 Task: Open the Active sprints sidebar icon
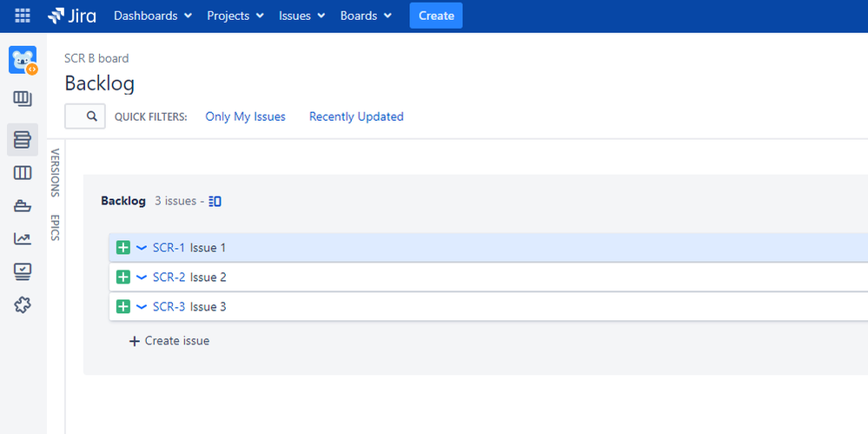coord(23,173)
